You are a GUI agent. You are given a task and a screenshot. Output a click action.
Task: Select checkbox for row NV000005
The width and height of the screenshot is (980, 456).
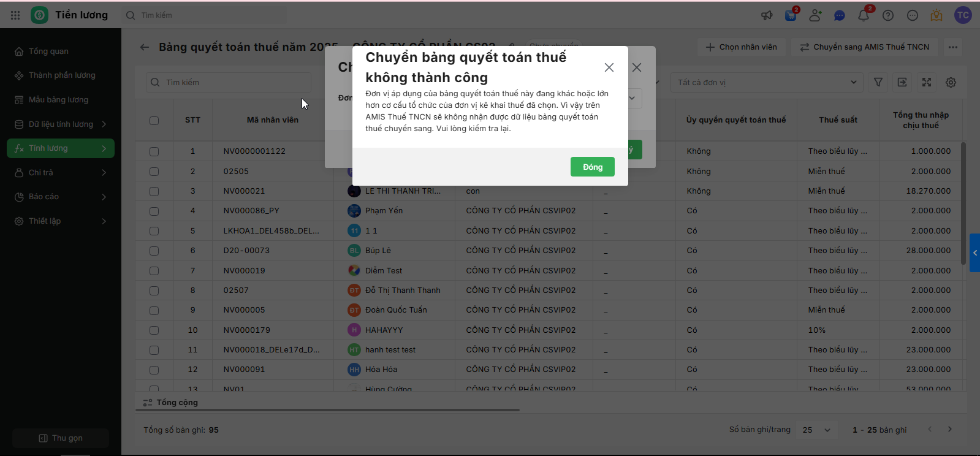click(154, 311)
